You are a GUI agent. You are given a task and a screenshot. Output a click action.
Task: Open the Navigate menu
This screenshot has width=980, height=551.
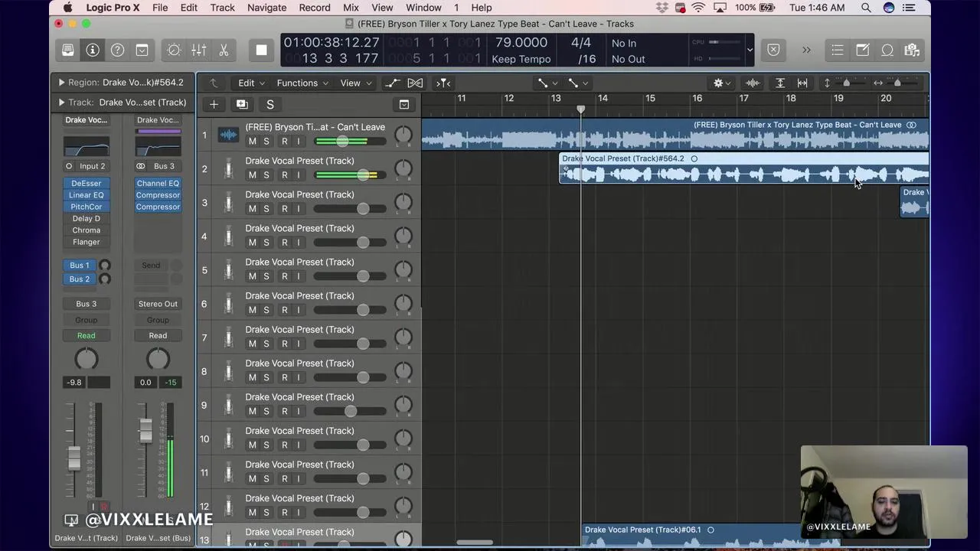tap(266, 8)
